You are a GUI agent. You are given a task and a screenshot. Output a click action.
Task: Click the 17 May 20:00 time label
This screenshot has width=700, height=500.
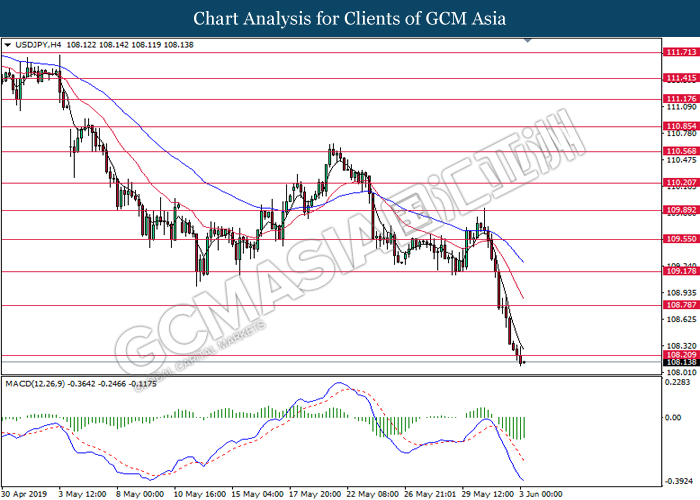click(315, 494)
